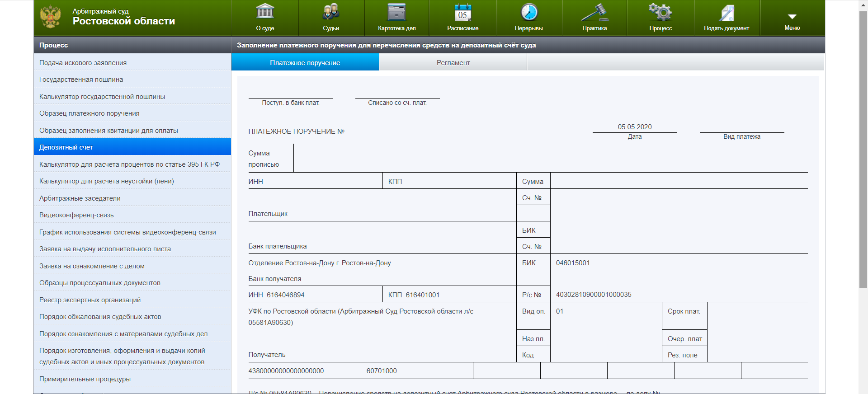Viewport: 868px width, 394px height.
Task: Select the 'Платежное поручение' tab
Action: (x=305, y=62)
